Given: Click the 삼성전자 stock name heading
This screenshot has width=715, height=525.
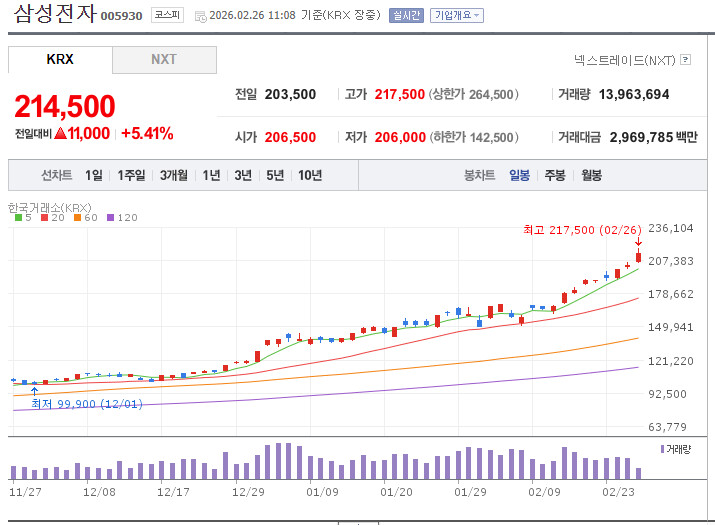Looking at the screenshot, I should point(55,15).
